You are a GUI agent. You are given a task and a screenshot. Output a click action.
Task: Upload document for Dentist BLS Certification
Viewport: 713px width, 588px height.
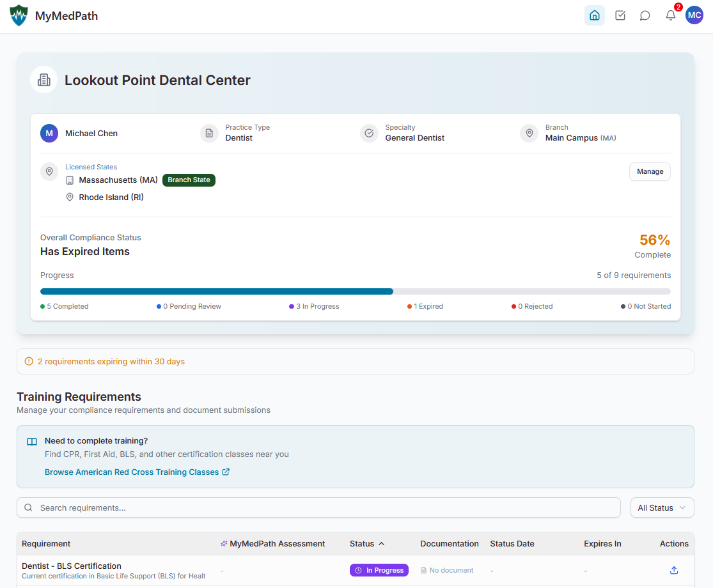pos(673,569)
